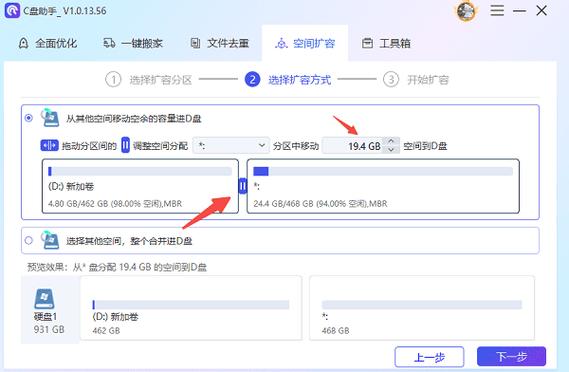Click preview (D:) 新加卷 462 GB block
The height and width of the screenshot is (372, 569).
point(191,308)
